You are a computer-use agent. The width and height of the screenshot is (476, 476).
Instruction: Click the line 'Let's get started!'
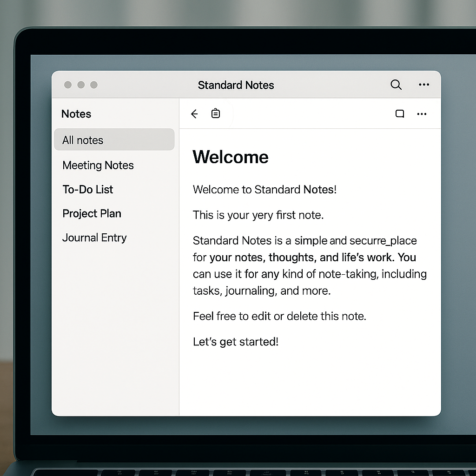236,342
